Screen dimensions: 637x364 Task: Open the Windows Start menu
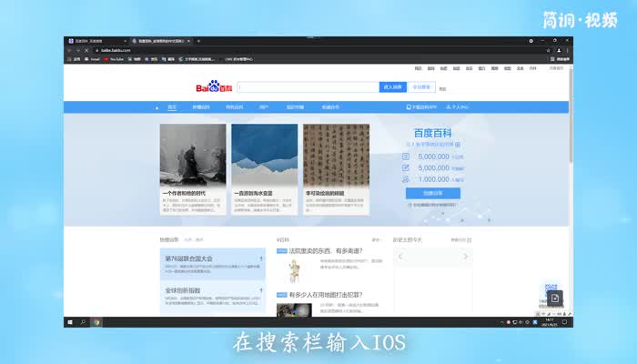pyautogui.click(x=70, y=321)
